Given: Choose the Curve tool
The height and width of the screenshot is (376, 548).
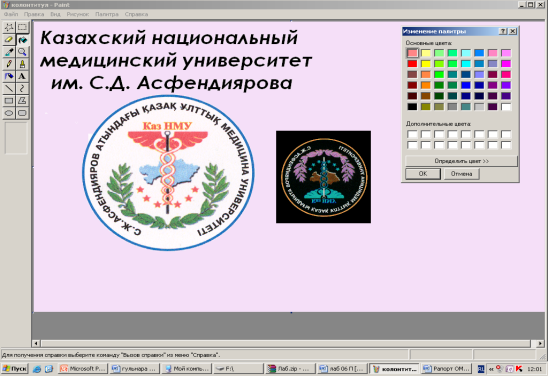Looking at the screenshot, I should click(x=22, y=88).
